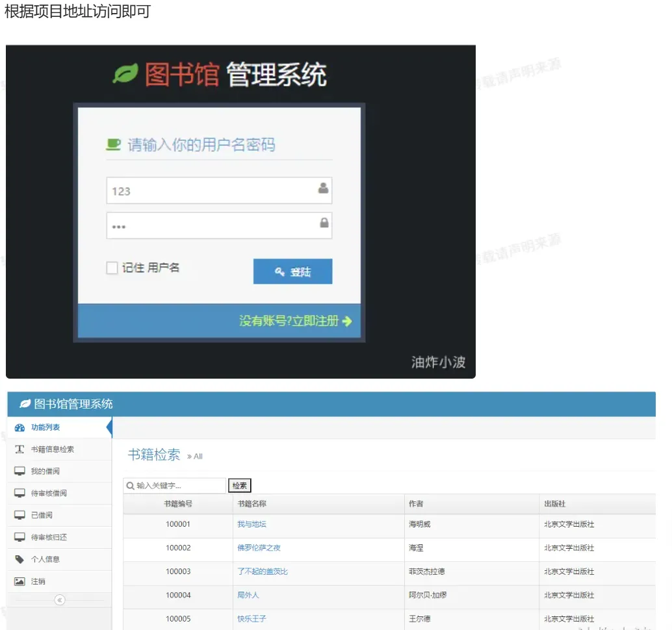Click the text icon beside 书籍信息检索
The image size is (672, 630).
tap(19, 449)
